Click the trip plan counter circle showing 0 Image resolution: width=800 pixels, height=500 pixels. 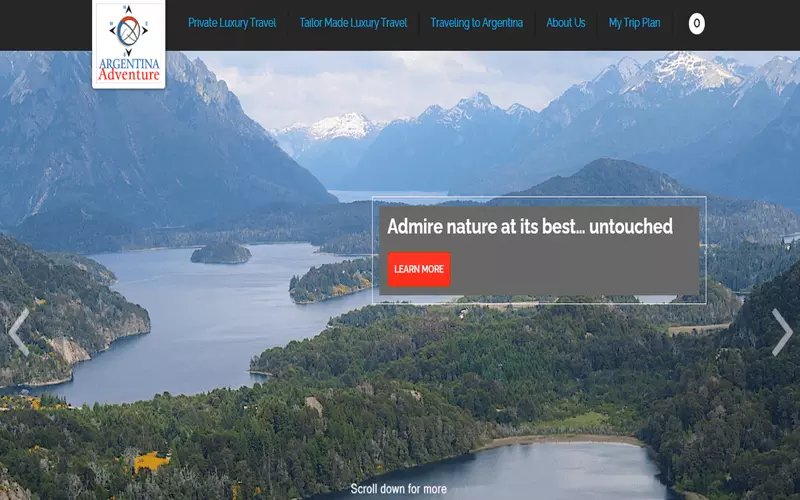[696, 23]
